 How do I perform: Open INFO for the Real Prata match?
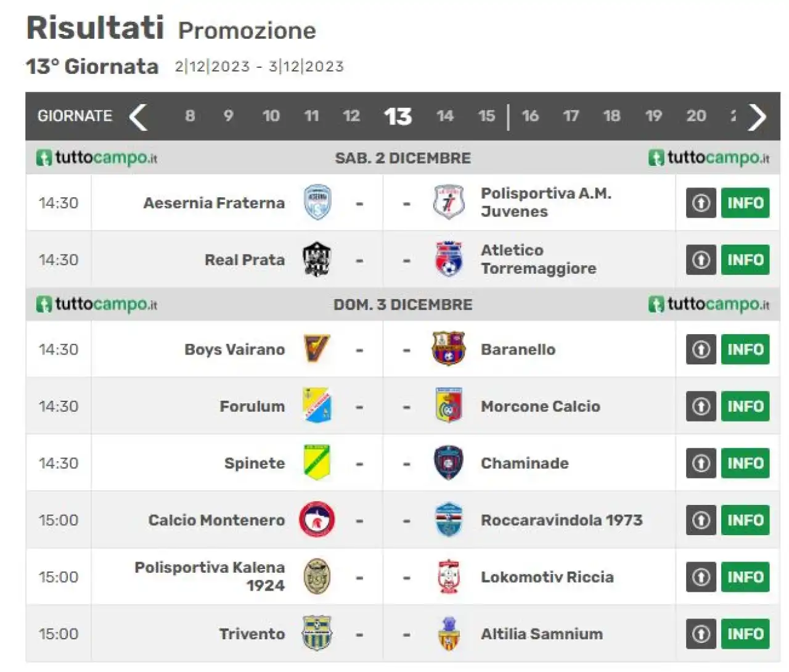click(745, 260)
